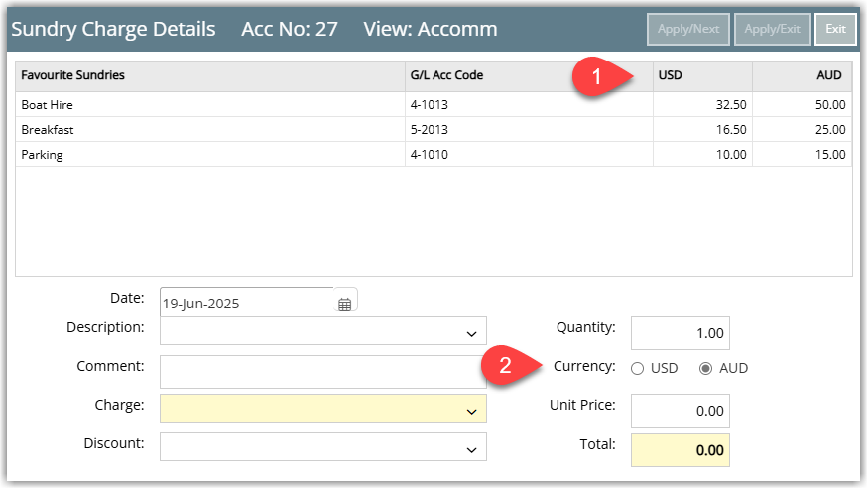Click the 15.00 AUD price for Parking

tap(830, 155)
